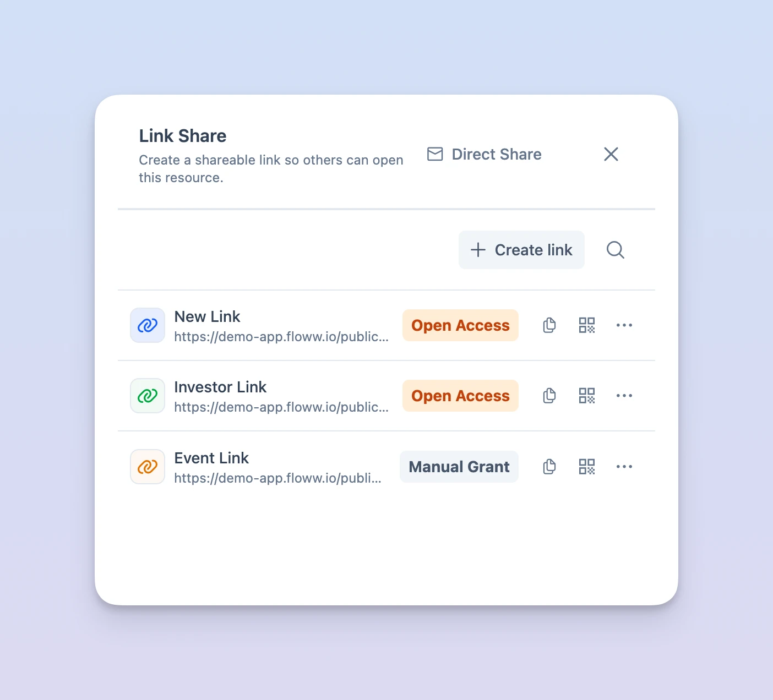
Task: Click the URL under Investor Link
Action: click(281, 407)
